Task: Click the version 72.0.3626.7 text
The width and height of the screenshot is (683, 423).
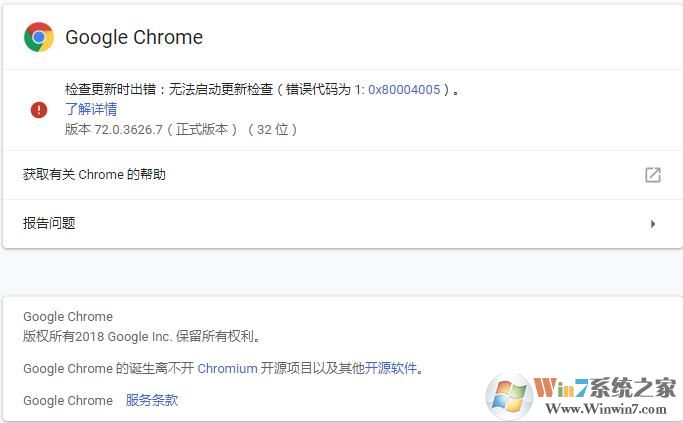Action: [x=181, y=129]
